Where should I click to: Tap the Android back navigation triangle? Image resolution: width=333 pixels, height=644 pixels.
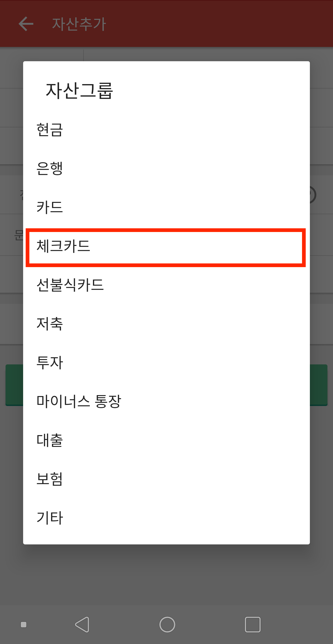pos(82,624)
